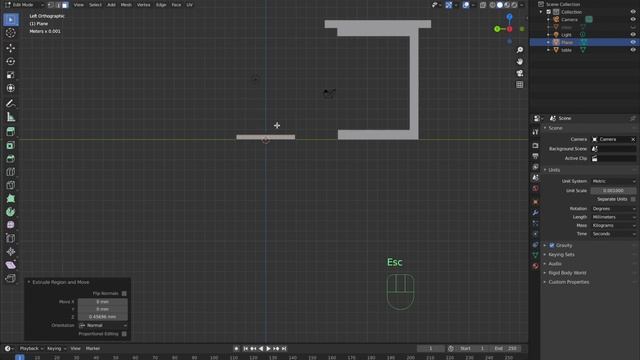Open the Mass units dropdown
Screen dimensions: 640x360
pyautogui.click(x=613, y=225)
